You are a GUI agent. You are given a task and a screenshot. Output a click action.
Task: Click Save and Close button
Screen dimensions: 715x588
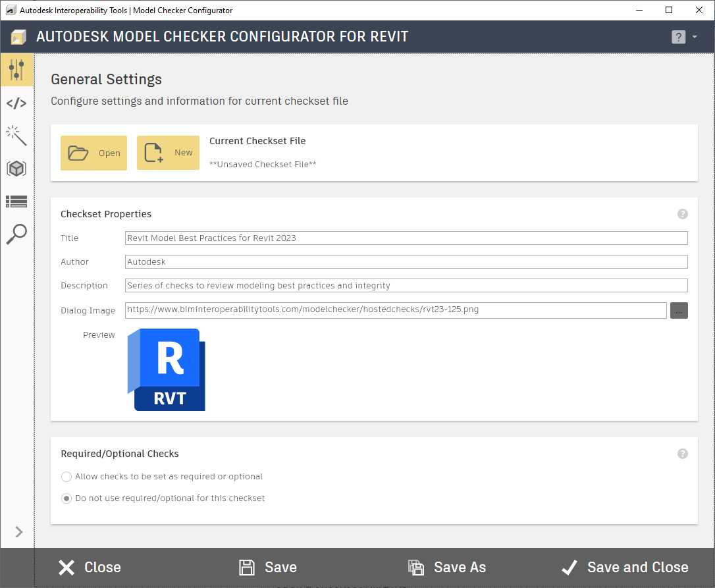point(625,568)
